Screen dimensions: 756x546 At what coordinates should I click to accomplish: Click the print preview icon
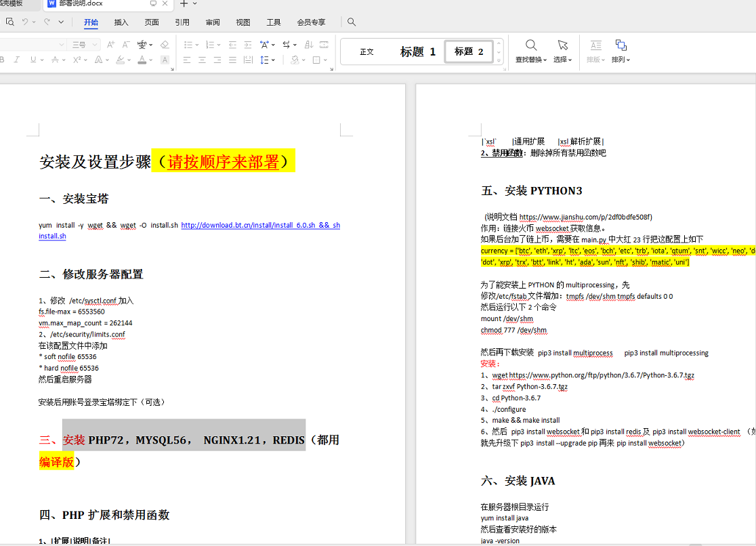tap(10, 22)
